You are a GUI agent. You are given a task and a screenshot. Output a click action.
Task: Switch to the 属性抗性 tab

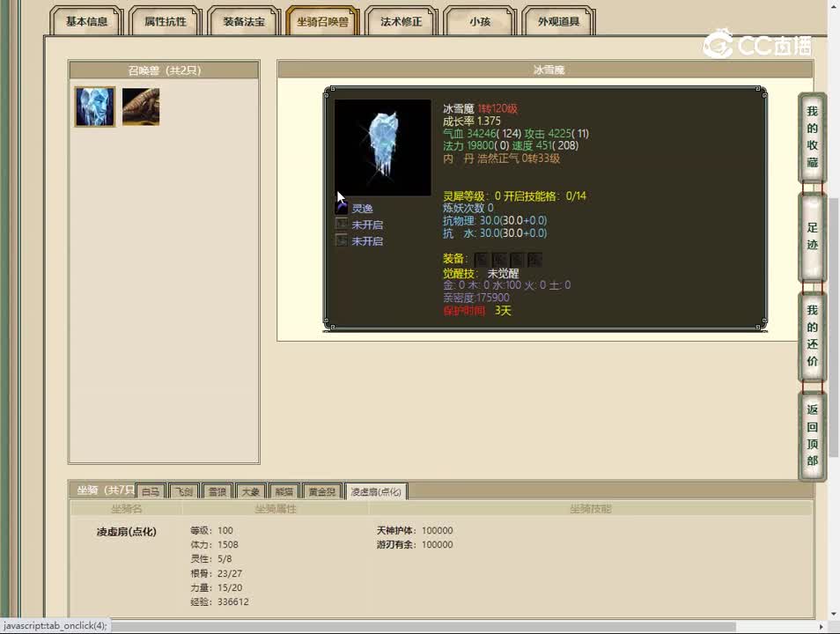166,21
